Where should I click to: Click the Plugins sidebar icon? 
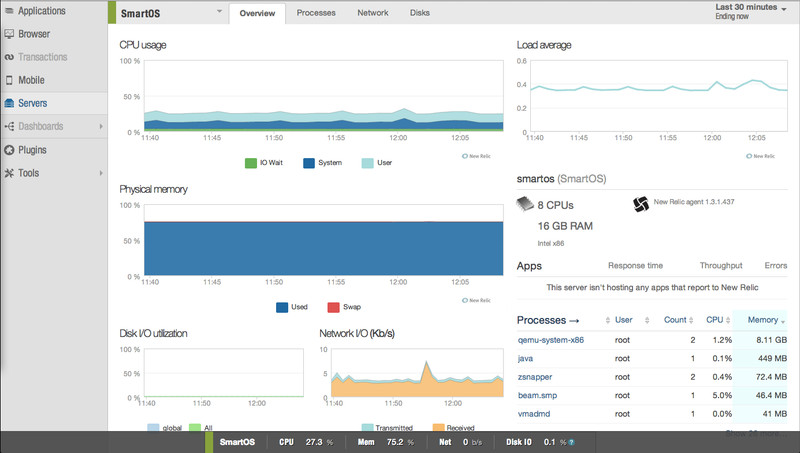pos(9,150)
